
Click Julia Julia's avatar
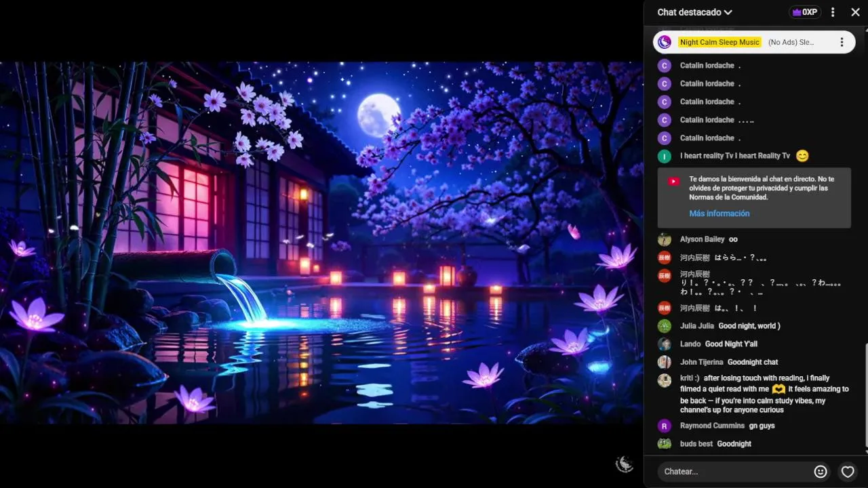coord(665,326)
